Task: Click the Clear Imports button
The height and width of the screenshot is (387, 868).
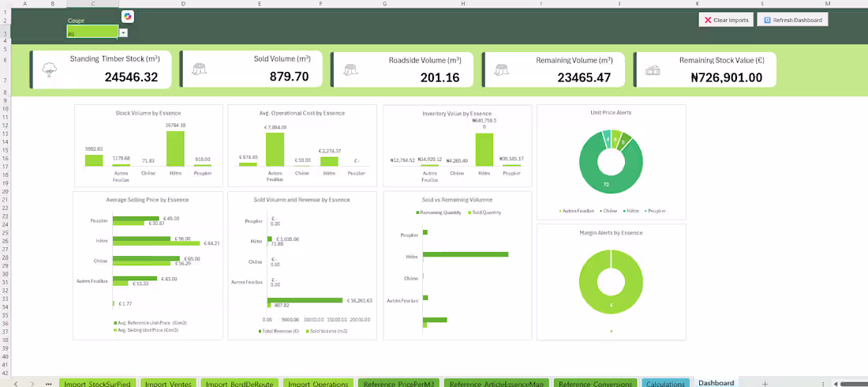Action: click(x=726, y=20)
